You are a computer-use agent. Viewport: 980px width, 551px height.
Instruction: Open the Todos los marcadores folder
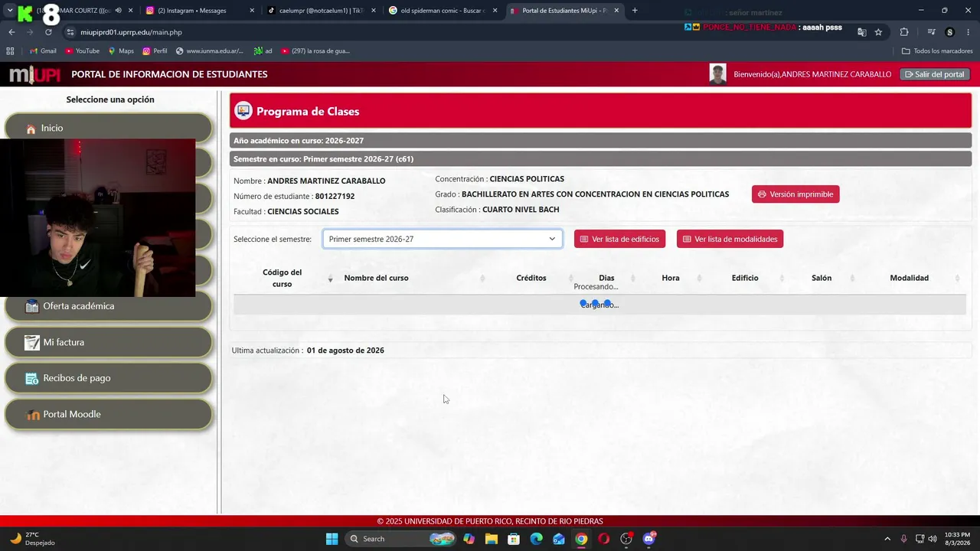click(937, 51)
